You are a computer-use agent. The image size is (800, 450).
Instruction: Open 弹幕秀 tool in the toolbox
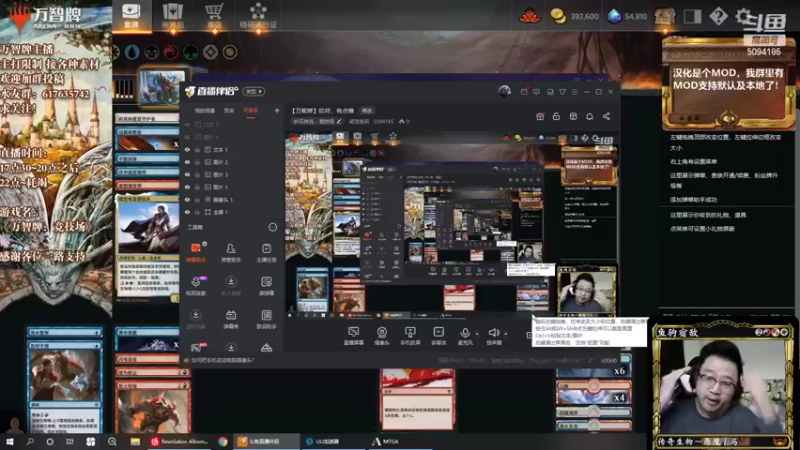point(231,319)
